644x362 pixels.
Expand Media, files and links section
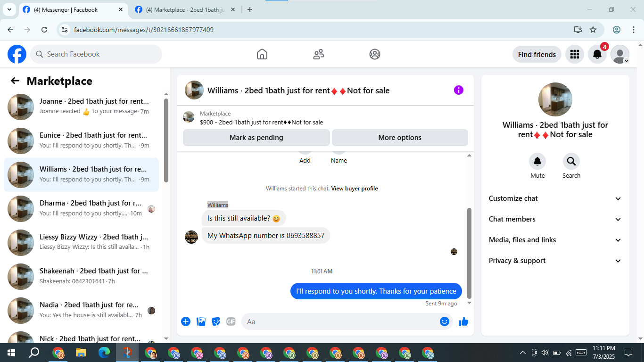click(x=555, y=240)
